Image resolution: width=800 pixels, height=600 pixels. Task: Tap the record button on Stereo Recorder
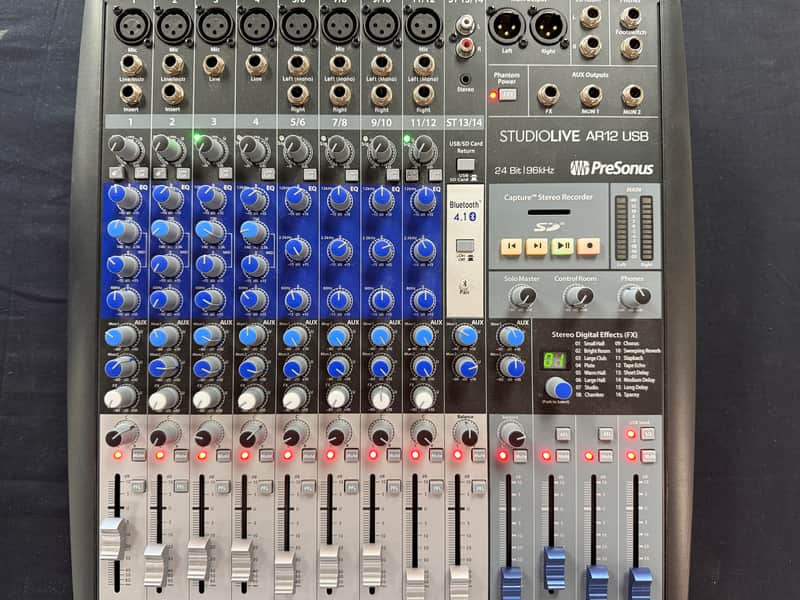pyautogui.click(x=588, y=245)
